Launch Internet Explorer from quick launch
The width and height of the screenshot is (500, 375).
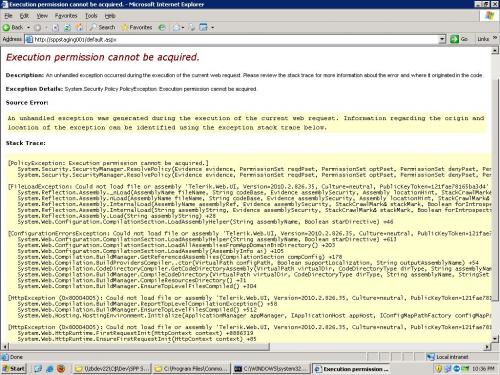click(50, 369)
